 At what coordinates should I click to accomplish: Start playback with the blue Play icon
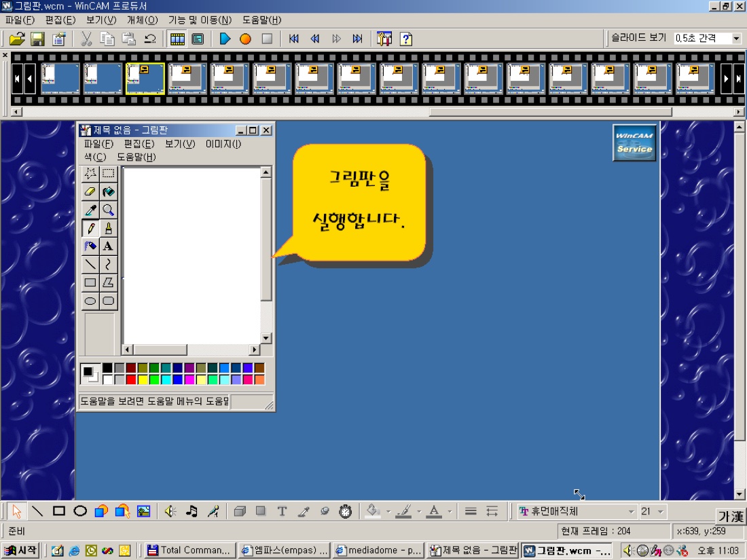[225, 39]
